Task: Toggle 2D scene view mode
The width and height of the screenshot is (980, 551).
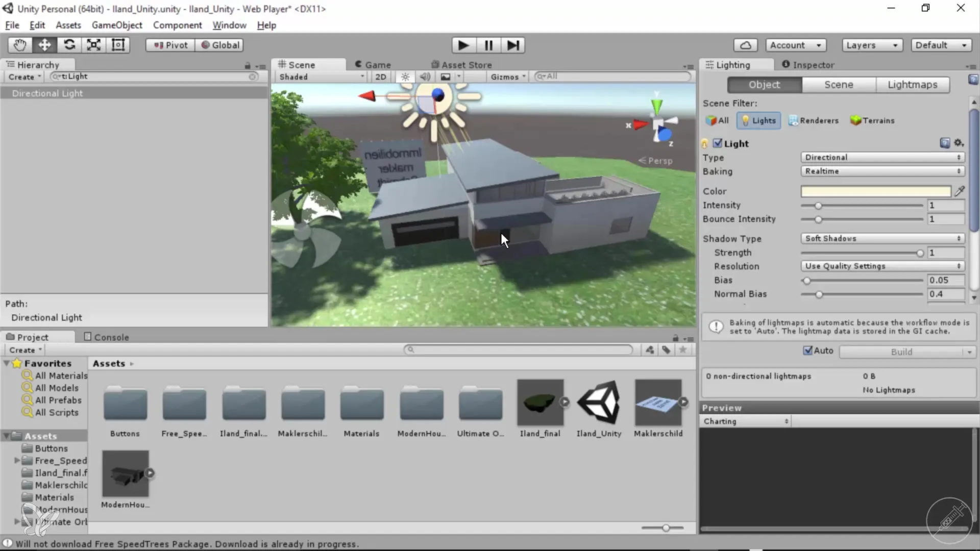Action: point(381,77)
